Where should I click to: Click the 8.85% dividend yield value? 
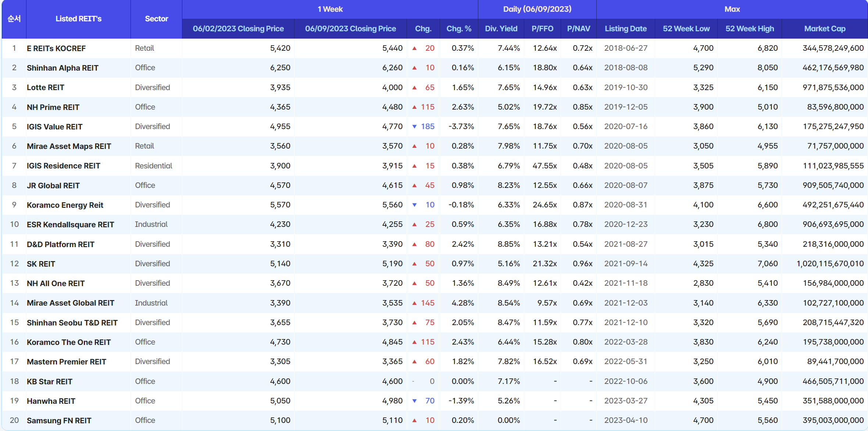(x=509, y=244)
